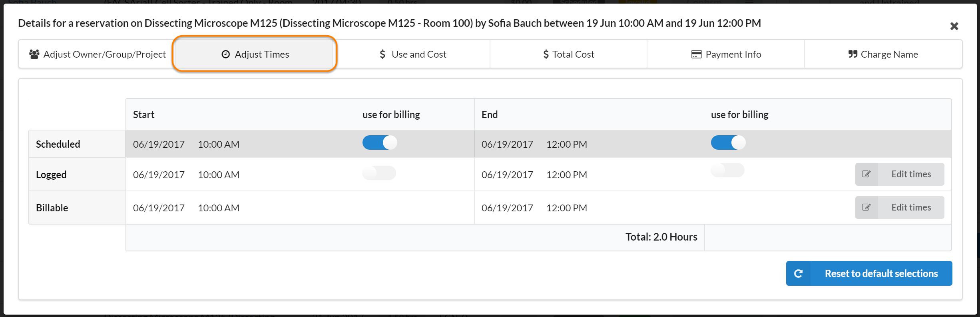Click the dollar icon beside Total Cost
This screenshot has width=980, height=317.
[546, 54]
